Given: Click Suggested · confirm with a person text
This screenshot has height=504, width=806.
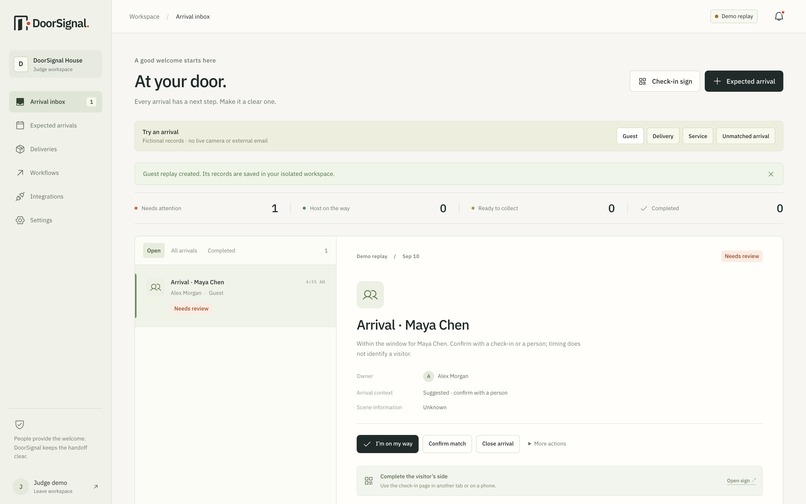Looking at the screenshot, I should tap(465, 393).
